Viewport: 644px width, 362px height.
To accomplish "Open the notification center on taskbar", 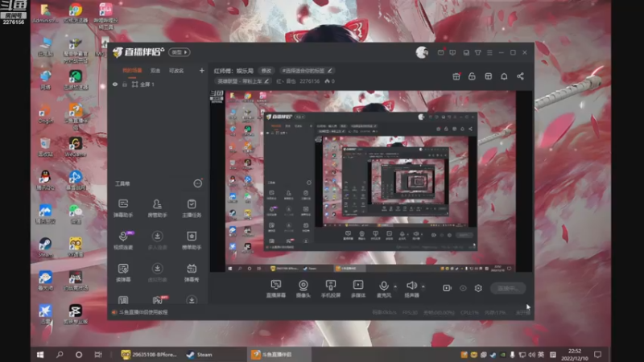I will [597, 355].
